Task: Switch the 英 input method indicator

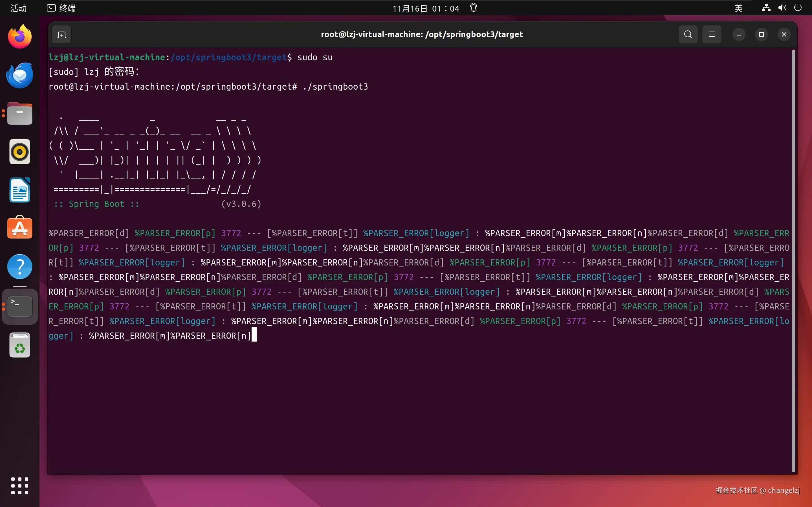Action: 738,8
